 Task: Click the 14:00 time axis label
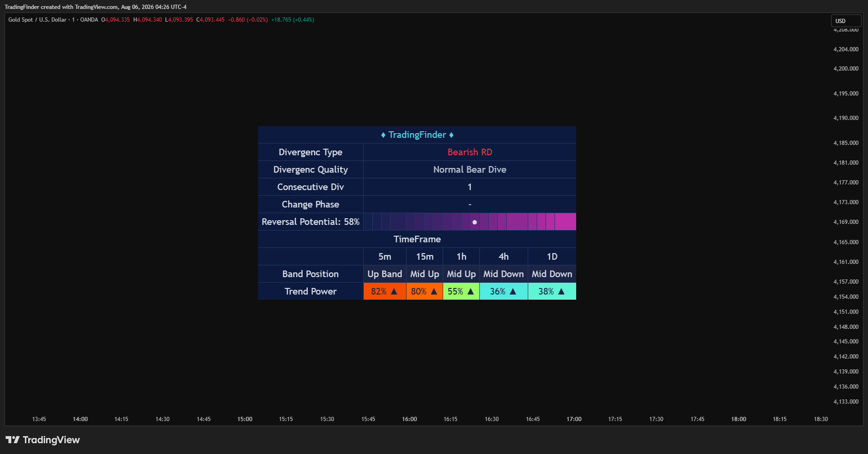80,419
